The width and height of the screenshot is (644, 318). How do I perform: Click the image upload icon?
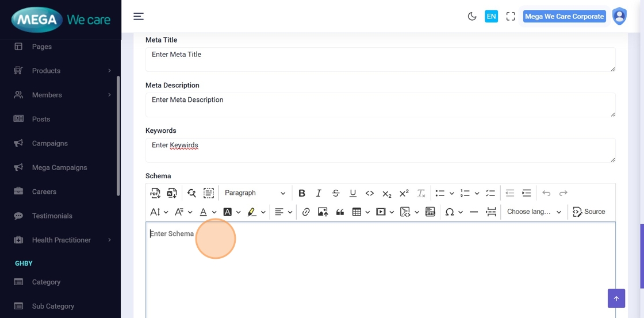(323, 212)
